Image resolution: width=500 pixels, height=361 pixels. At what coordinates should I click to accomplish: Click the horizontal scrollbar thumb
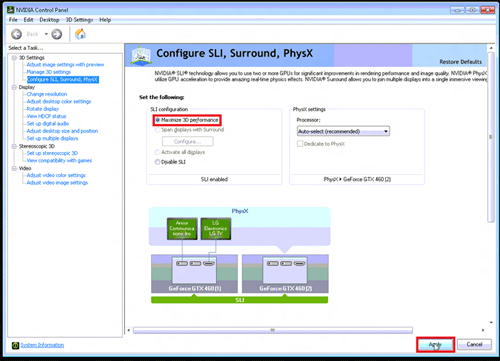(273, 330)
